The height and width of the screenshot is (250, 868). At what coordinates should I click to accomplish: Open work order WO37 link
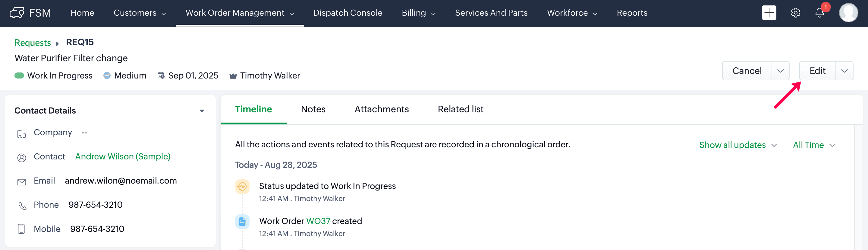click(318, 221)
